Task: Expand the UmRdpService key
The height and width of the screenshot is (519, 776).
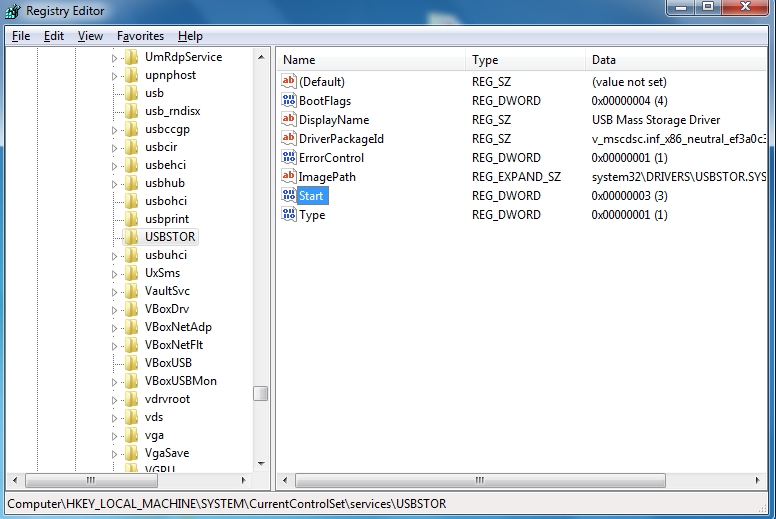Action: (x=114, y=58)
